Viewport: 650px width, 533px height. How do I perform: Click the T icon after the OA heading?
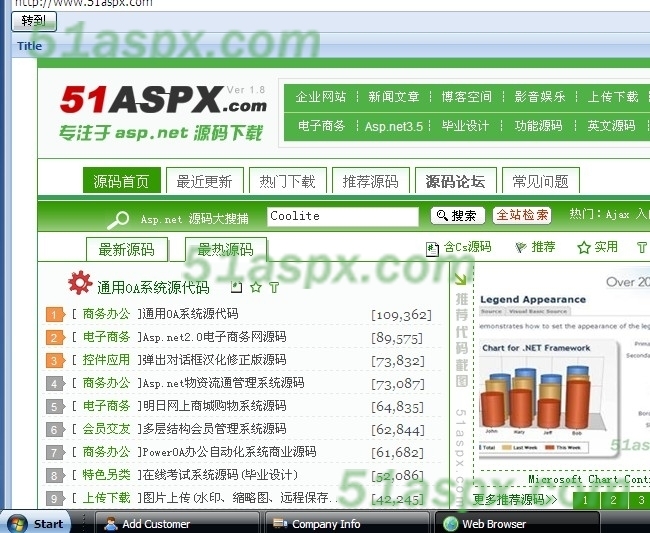274,287
